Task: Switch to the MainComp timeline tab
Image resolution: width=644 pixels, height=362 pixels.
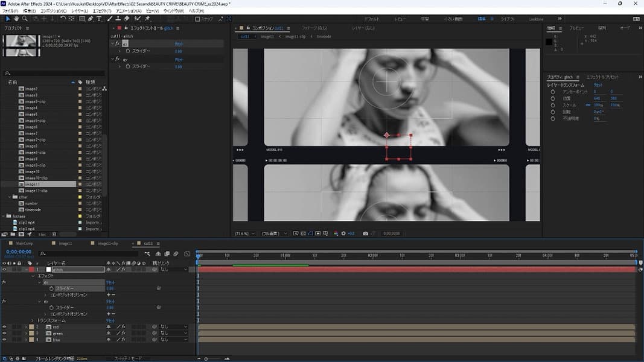Action: [x=24, y=243]
